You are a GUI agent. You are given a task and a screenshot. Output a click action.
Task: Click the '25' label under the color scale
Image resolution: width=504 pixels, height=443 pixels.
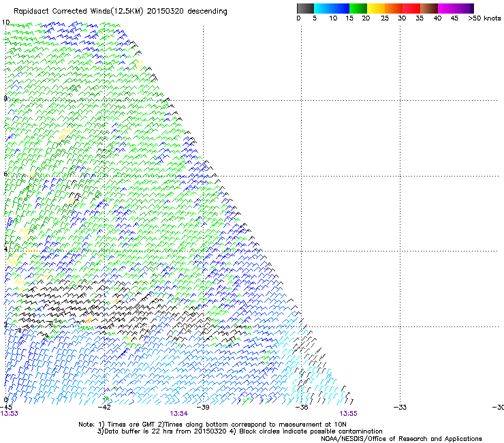click(385, 18)
